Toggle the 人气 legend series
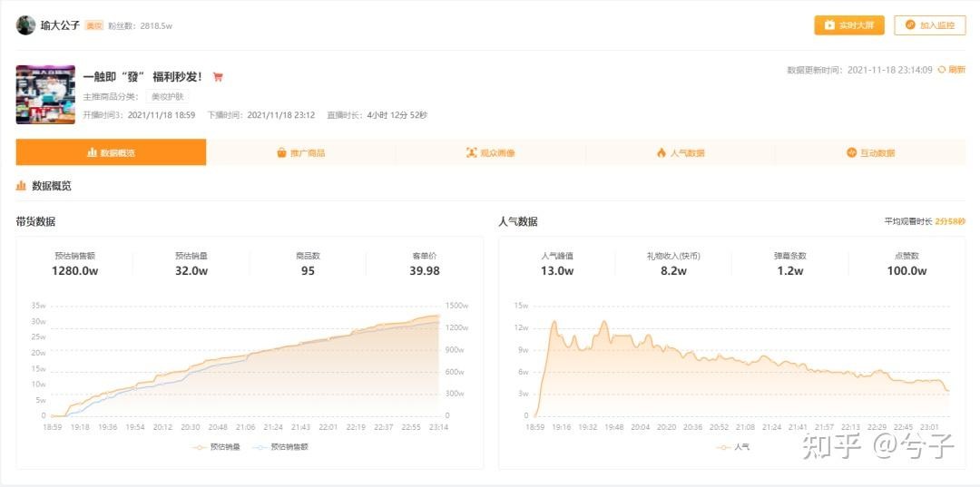Image resolution: width=980 pixels, height=487 pixels. tap(733, 447)
